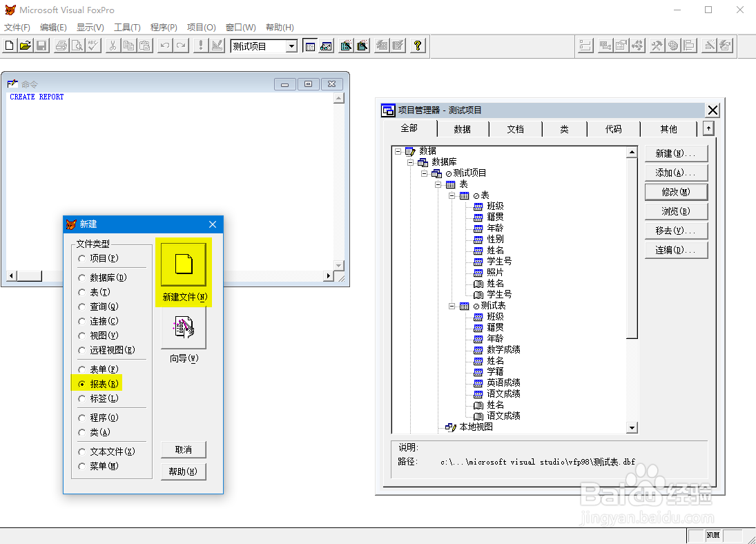The image size is (756, 544).
Task: Switch to the 数据 tab in project manager
Action: point(463,129)
